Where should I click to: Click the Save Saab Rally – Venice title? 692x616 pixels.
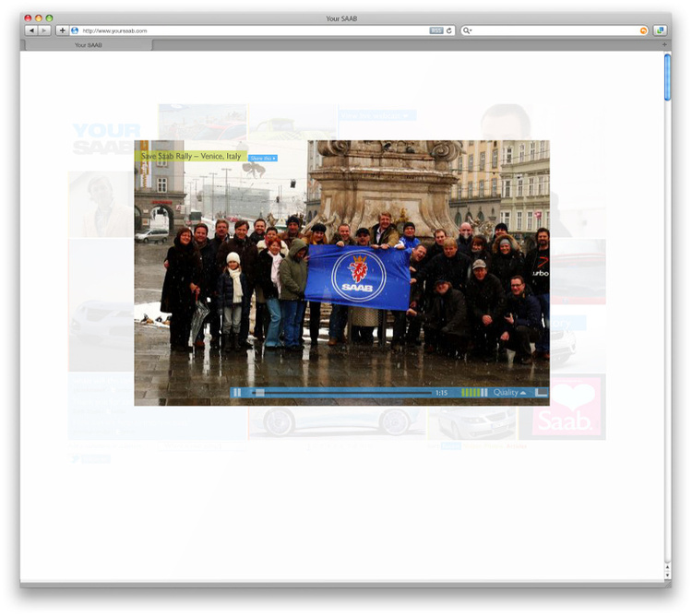(x=191, y=156)
